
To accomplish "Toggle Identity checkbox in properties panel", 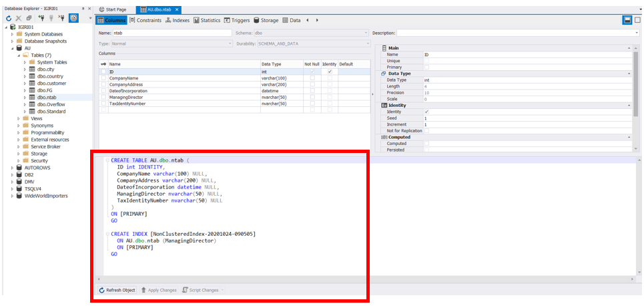I will point(426,112).
